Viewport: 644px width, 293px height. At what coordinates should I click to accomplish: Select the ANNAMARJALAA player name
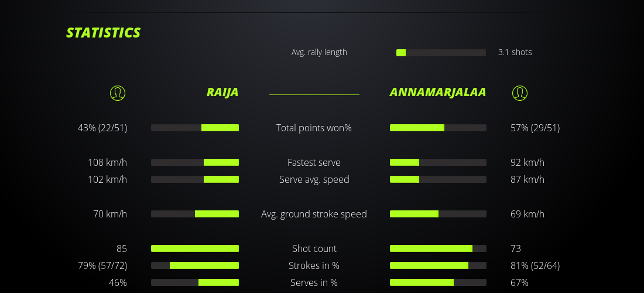438,92
